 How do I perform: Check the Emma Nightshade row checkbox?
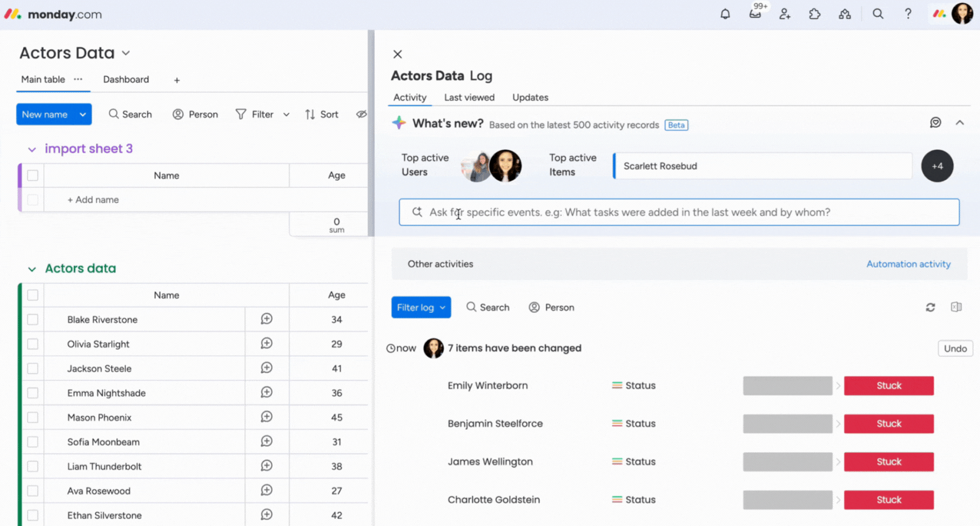click(x=33, y=393)
